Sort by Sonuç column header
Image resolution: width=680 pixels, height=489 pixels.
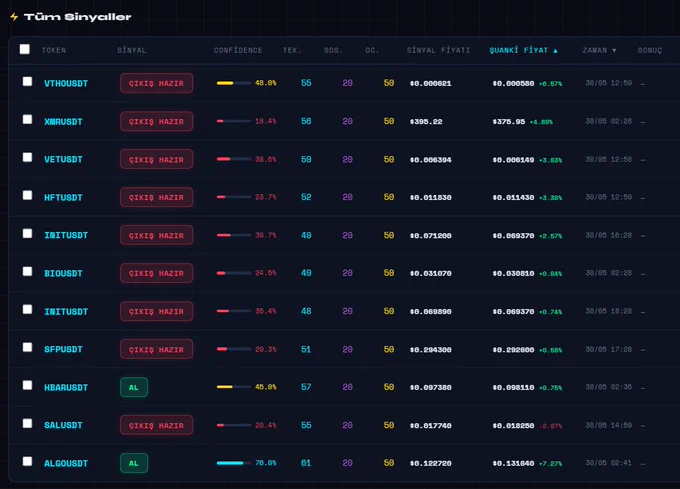click(650, 50)
